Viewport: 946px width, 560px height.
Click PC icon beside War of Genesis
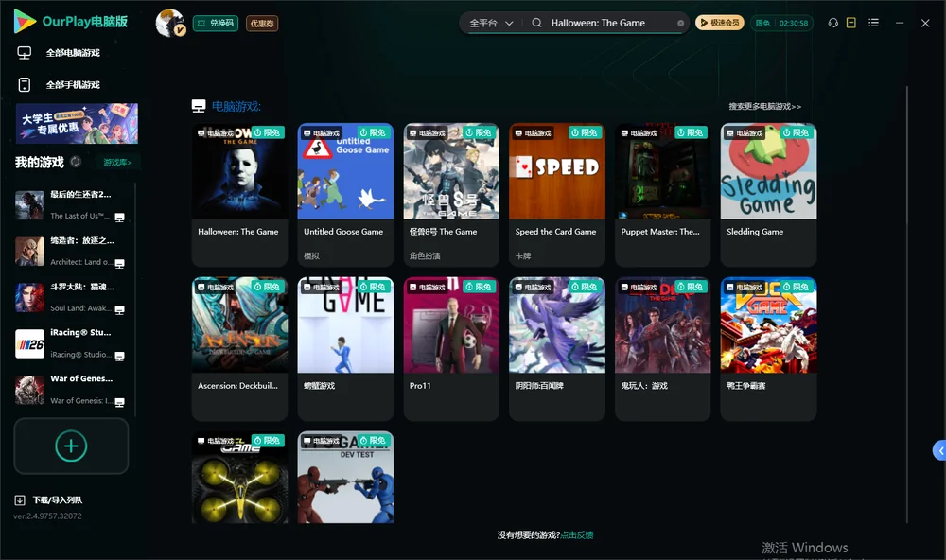(x=119, y=403)
